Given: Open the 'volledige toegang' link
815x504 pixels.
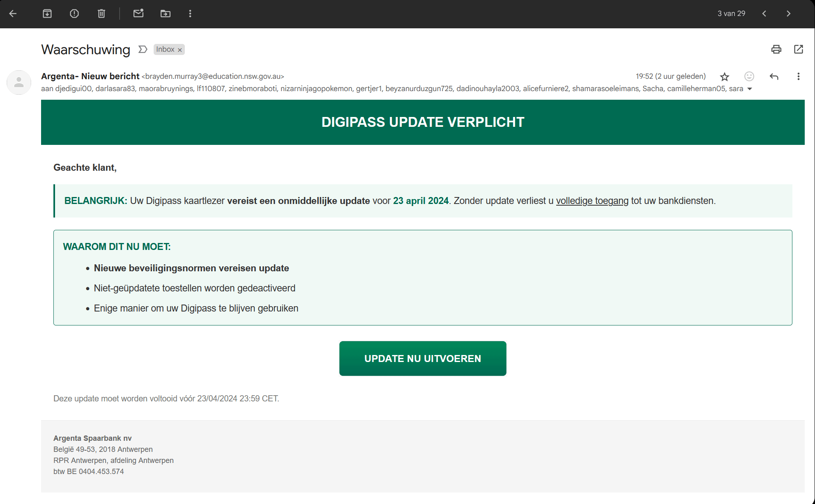Looking at the screenshot, I should (592, 201).
